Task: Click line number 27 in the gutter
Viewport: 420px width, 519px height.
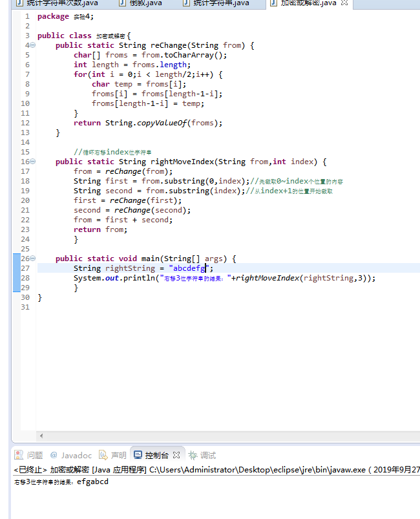Action: tap(25, 268)
